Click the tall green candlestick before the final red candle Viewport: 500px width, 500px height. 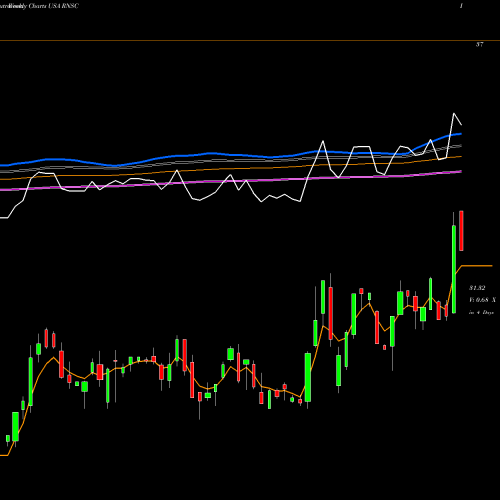[454, 269]
